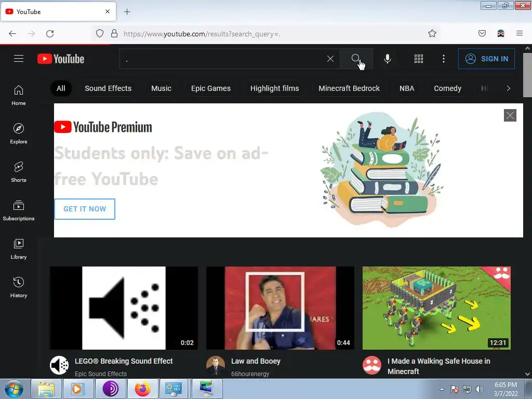The width and height of the screenshot is (532, 399).
Task: Go to Home in sidebar
Action: 19,96
